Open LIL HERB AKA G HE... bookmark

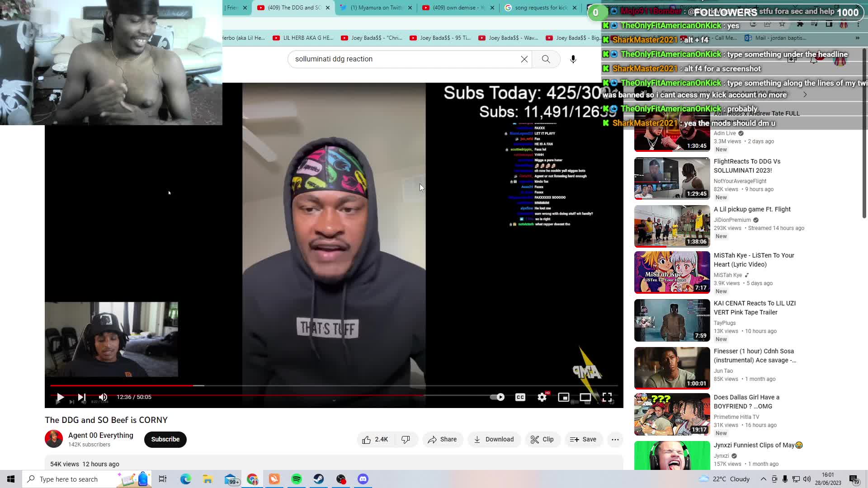[x=303, y=38]
